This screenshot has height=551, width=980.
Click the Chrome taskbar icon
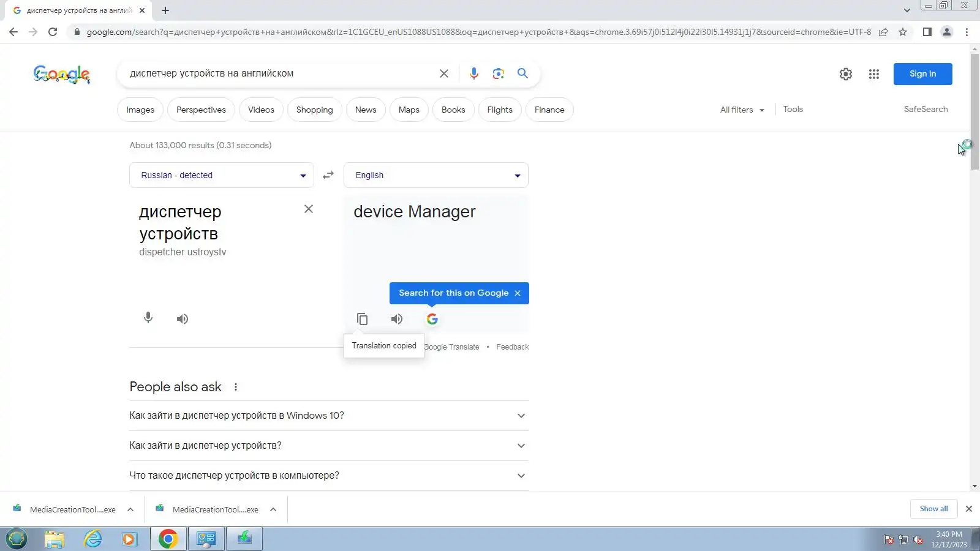[x=168, y=539]
